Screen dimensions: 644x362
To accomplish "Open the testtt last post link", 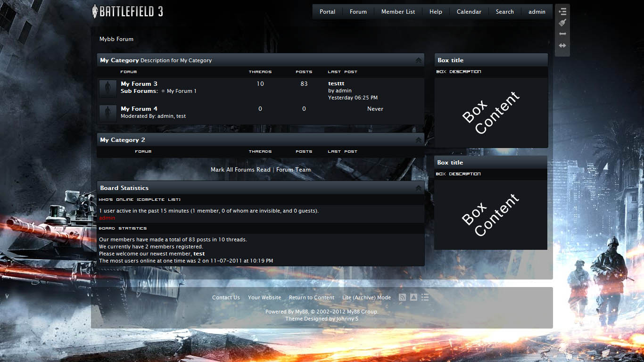I will (x=336, y=83).
